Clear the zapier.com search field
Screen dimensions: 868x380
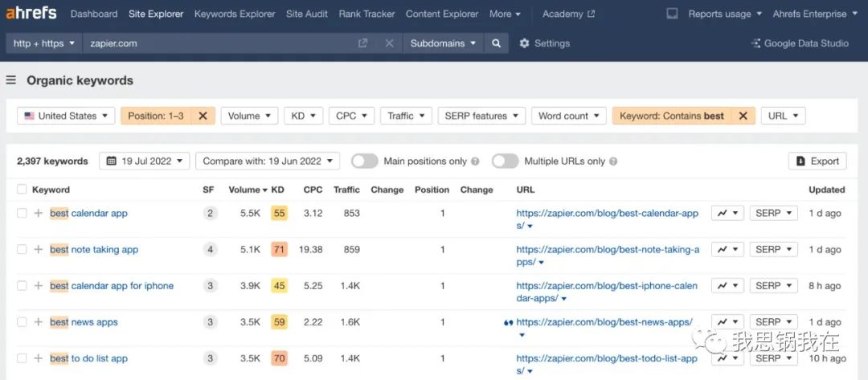(x=389, y=43)
